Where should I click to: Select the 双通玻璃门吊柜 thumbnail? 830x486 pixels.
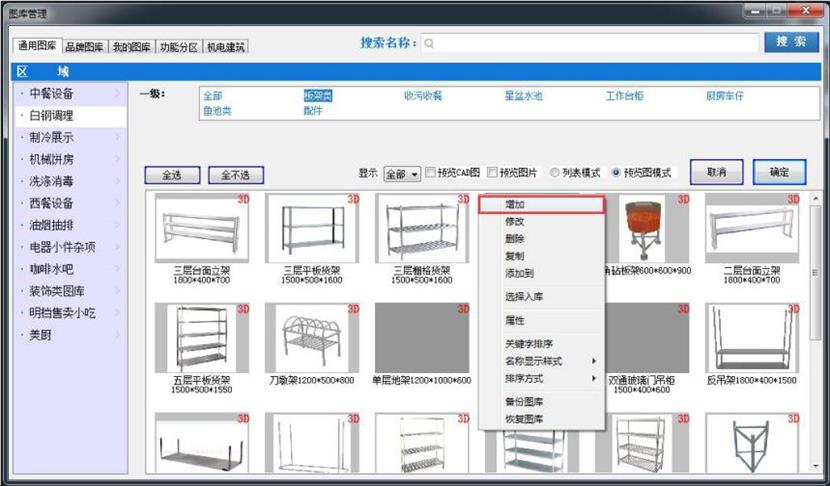pyautogui.click(x=647, y=338)
